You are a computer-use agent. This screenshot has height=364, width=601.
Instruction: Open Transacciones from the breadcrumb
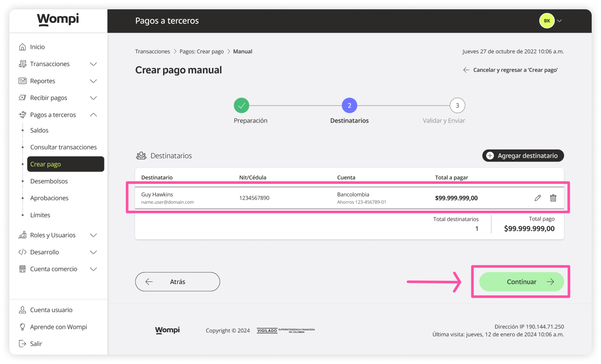[152, 51]
